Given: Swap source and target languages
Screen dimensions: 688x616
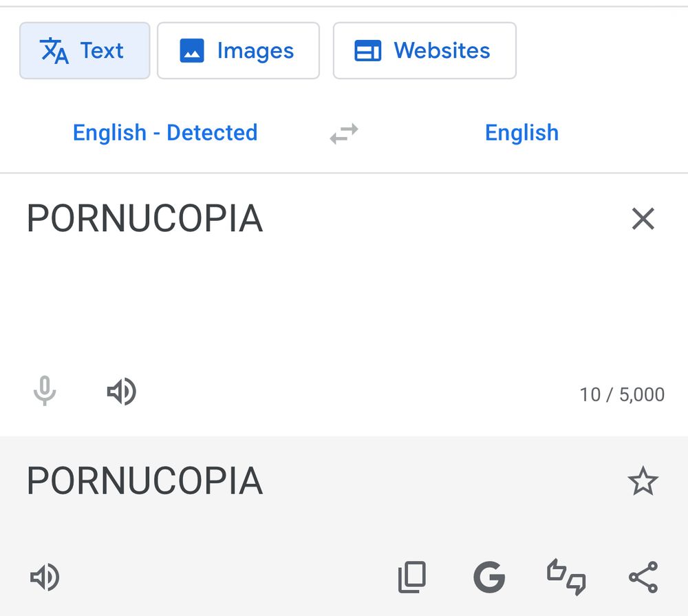Looking at the screenshot, I should click(x=344, y=133).
